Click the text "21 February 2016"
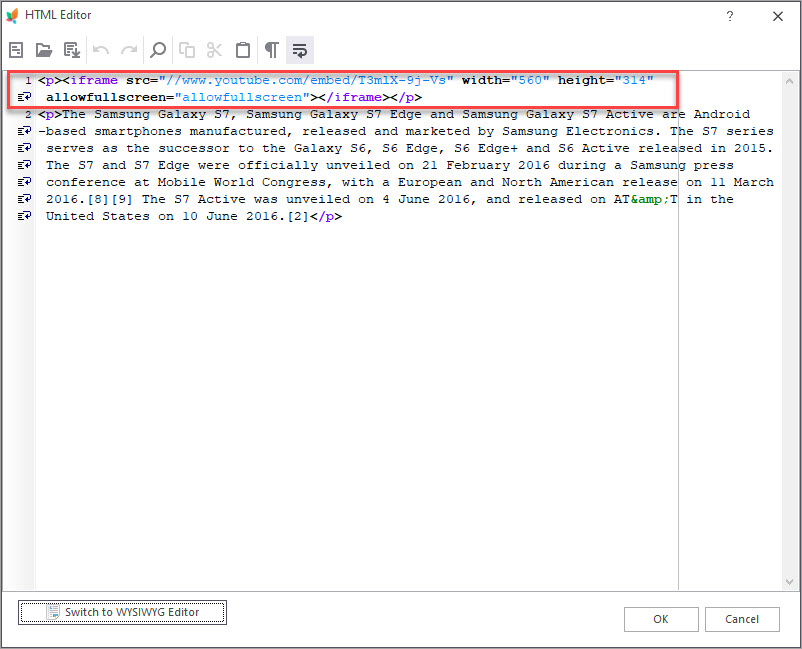 pyautogui.click(x=485, y=165)
